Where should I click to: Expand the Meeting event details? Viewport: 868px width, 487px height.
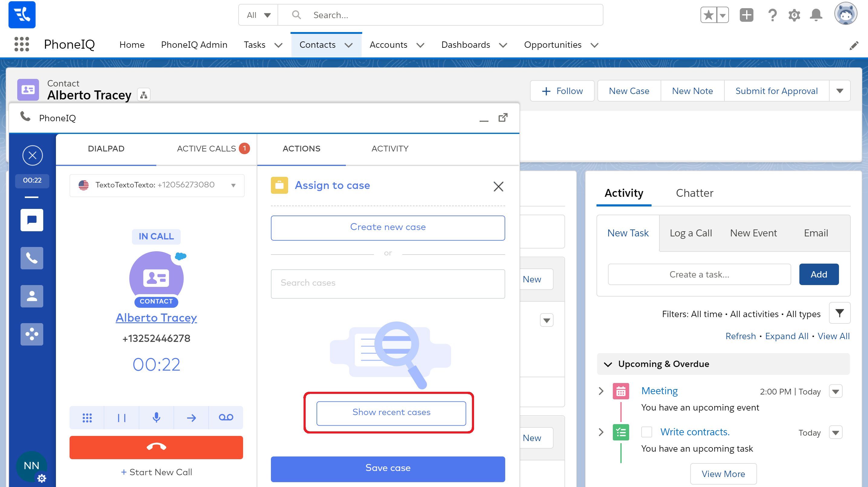[x=601, y=391]
